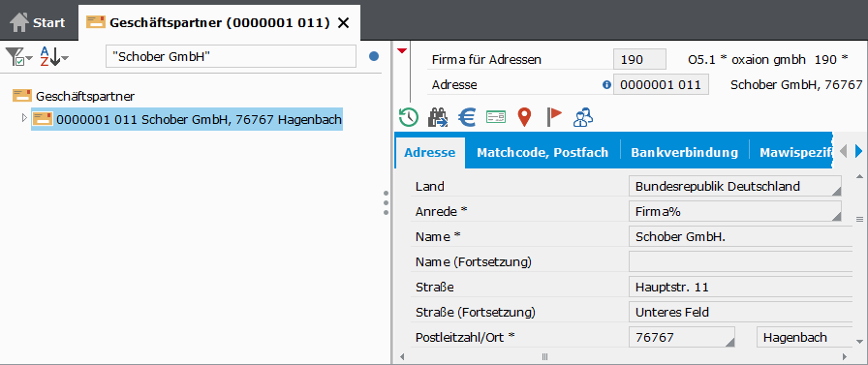The width and height of the screenshot is (868, 365).
Task: Expand the 0000001 011 Schober GmbH node
Action: click(x=24, y=118)
